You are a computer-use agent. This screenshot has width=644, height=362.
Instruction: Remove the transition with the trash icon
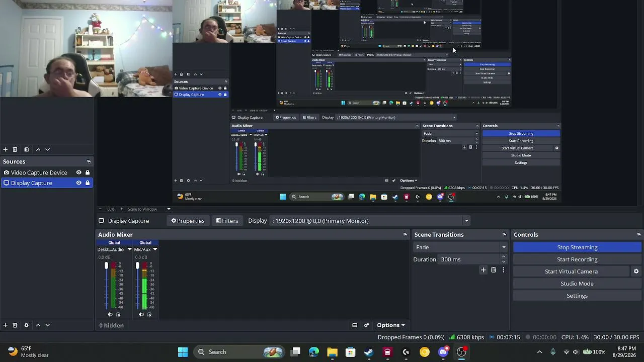coord(493,270)
